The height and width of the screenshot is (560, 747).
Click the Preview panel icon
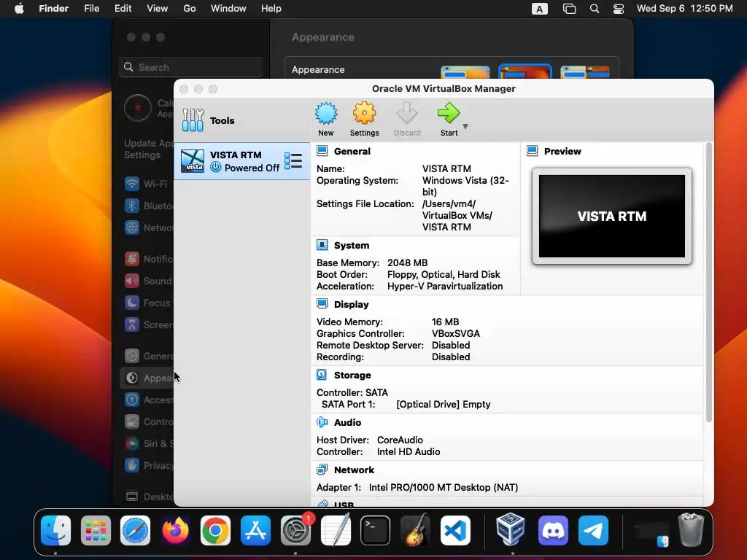point(532,151)
